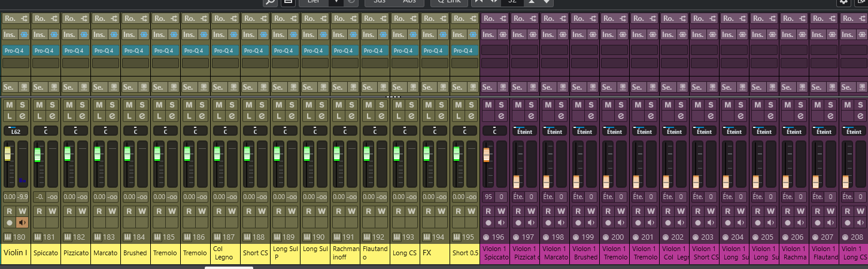This screenshot has width=868, height=269.
Task: Open channel settings (e) for Pizzicato 182
Action: [83, 115]
